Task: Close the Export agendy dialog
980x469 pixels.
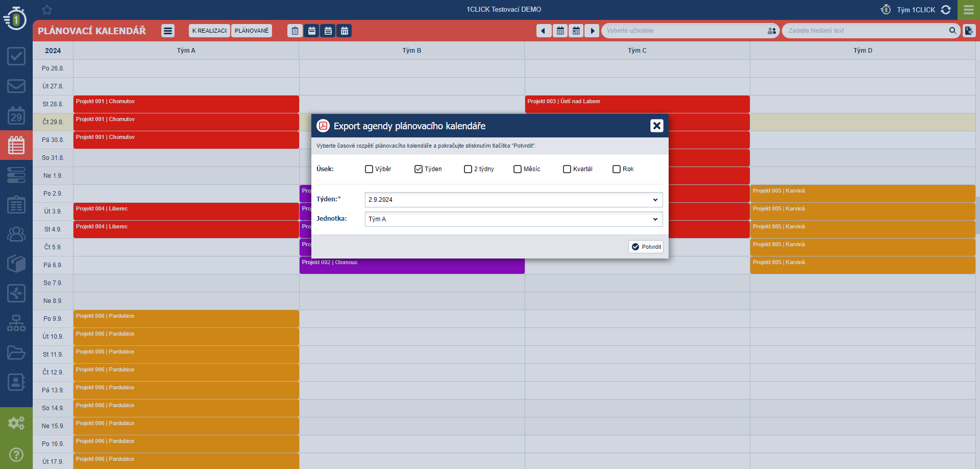Action: tap(657, 126)
